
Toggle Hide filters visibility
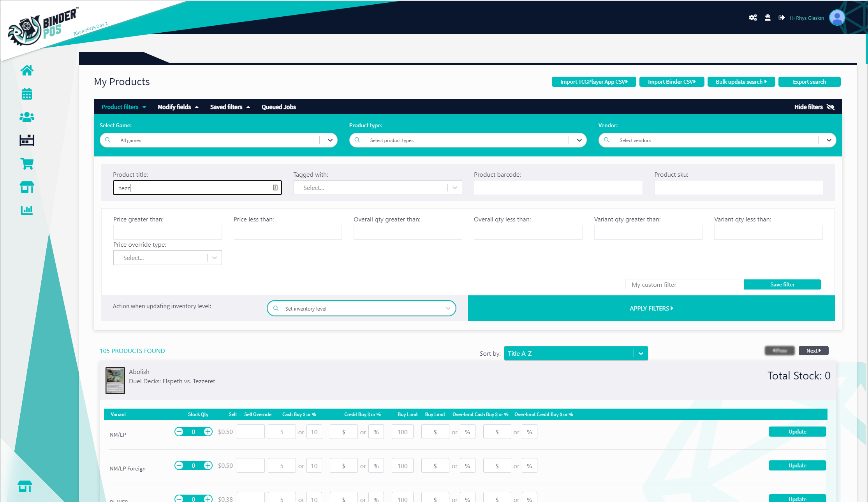pos(814,107)
